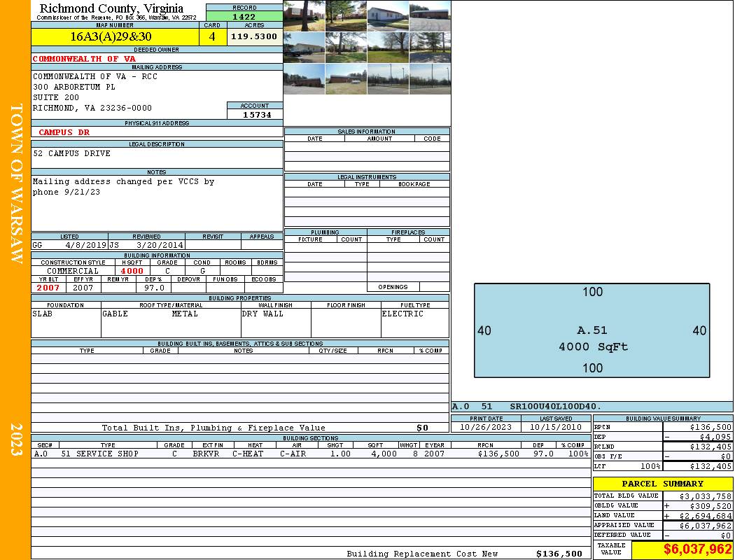Select the deeded owner COMMONWEALTH OF VA

(84, 59)
